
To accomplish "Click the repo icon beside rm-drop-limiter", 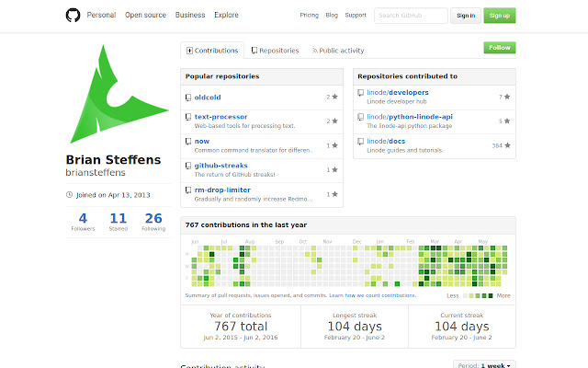I will tap(188, 190).
